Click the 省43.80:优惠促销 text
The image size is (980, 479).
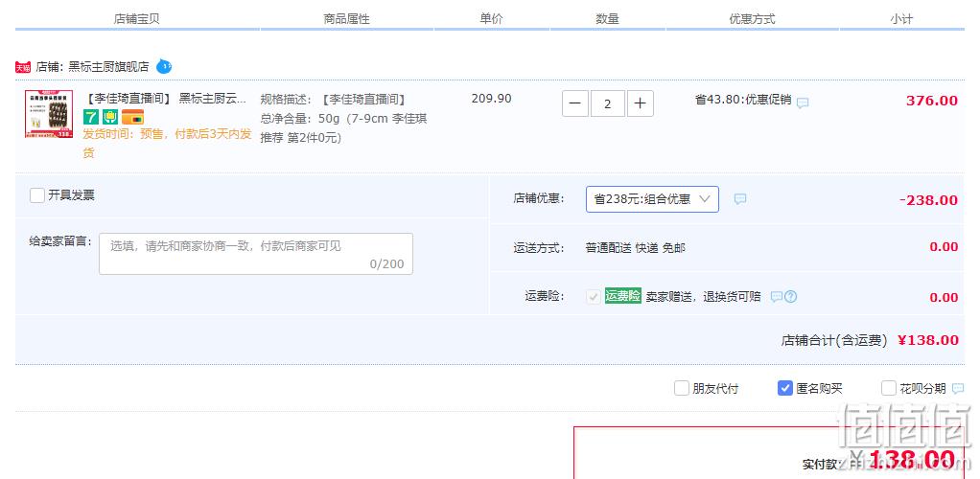743,100
